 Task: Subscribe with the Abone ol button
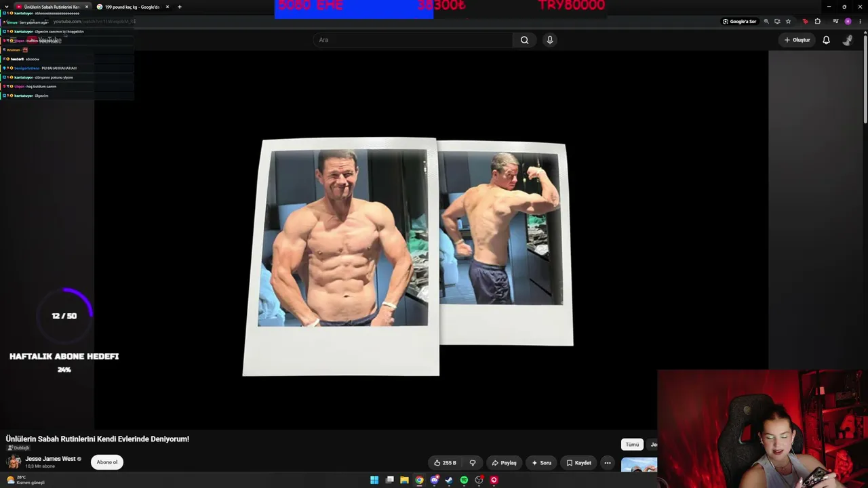click(x=107, y=462)
